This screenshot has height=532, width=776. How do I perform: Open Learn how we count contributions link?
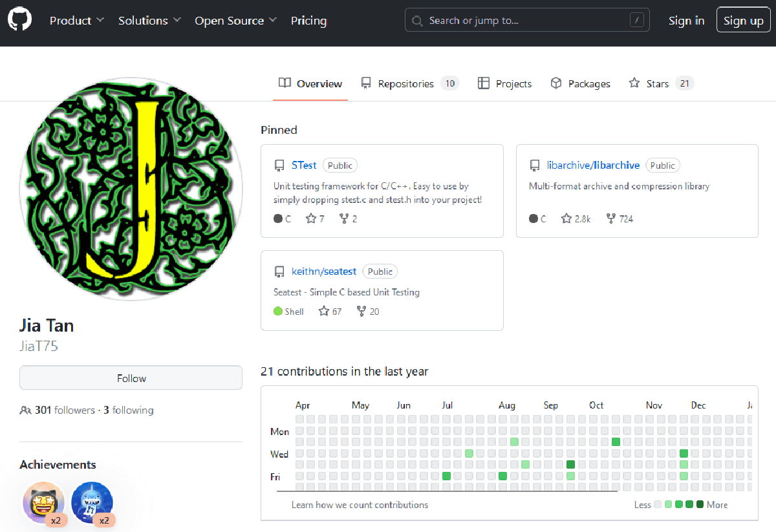[360, 505]
